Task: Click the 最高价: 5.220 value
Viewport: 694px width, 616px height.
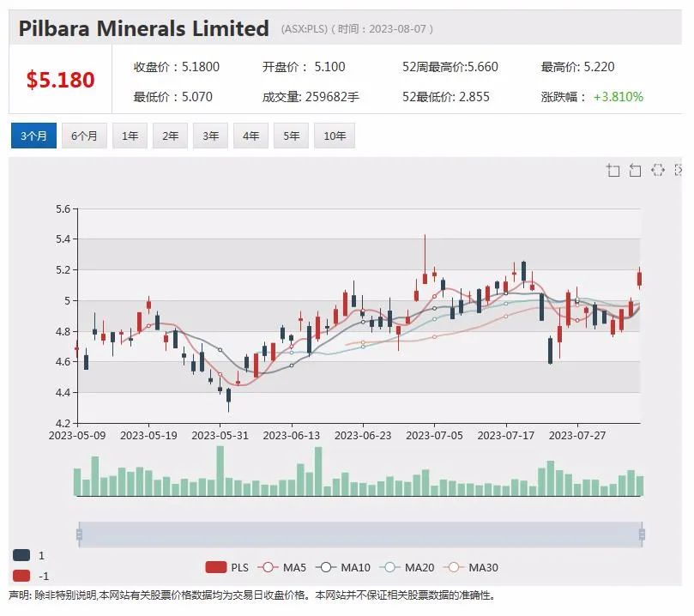Action: click(577, 67)
